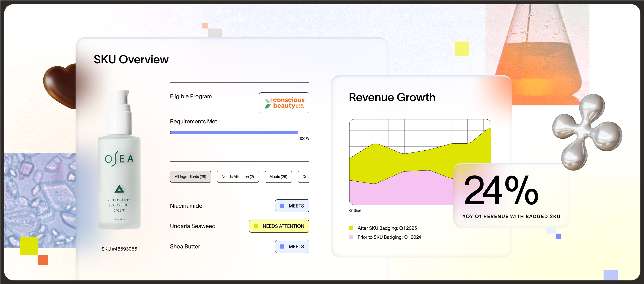Viewport: 644px width, 284px height.
Task: Click the Conscious Beauty program badge
Action: (284, 103)
